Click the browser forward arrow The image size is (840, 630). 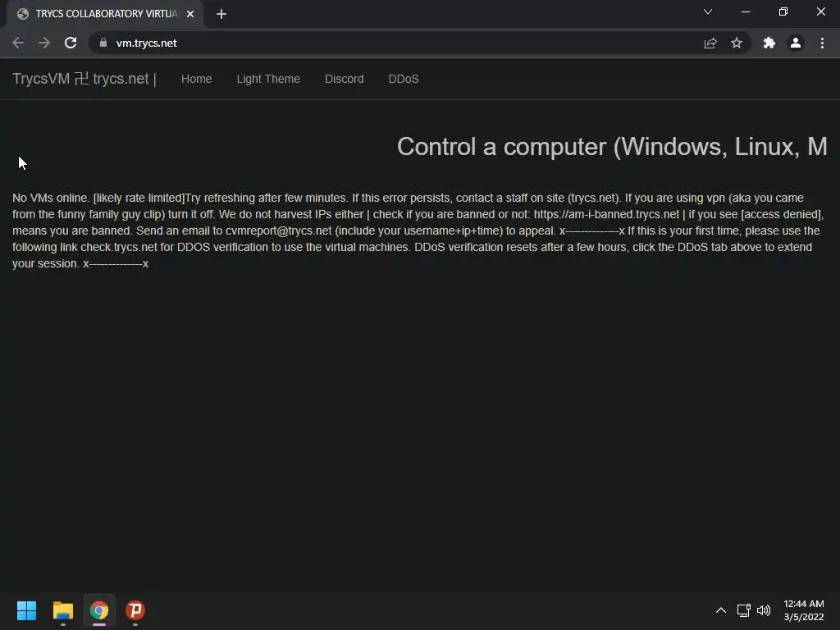pyautogui.click(x=44, y=43)
